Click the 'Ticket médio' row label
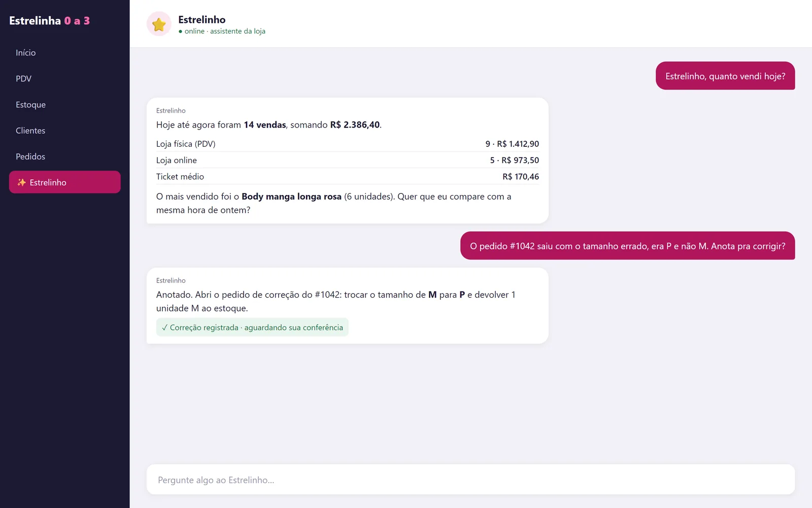Screen dimensions: 812x508 pos(180,176)
